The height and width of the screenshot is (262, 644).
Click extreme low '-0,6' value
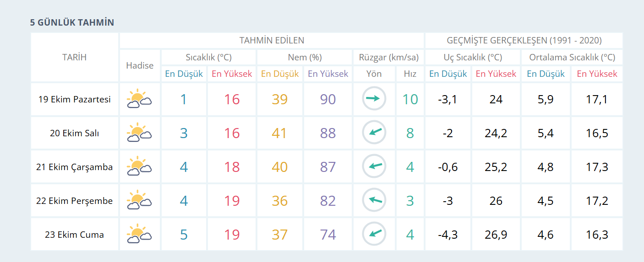[x=448, y=167]
